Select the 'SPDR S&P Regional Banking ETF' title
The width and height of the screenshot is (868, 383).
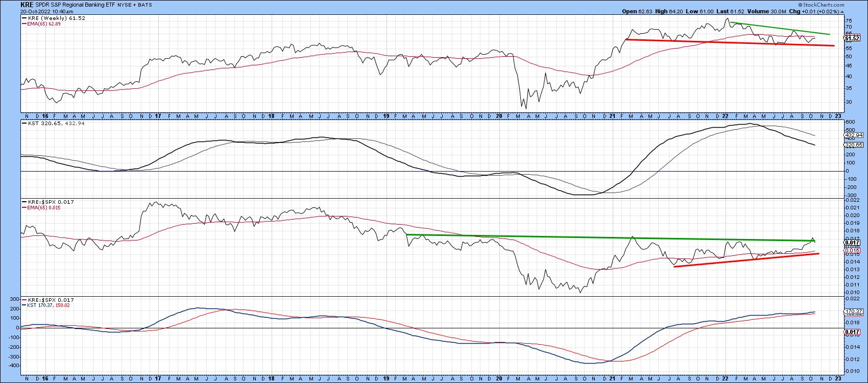[x=74, y=5]
